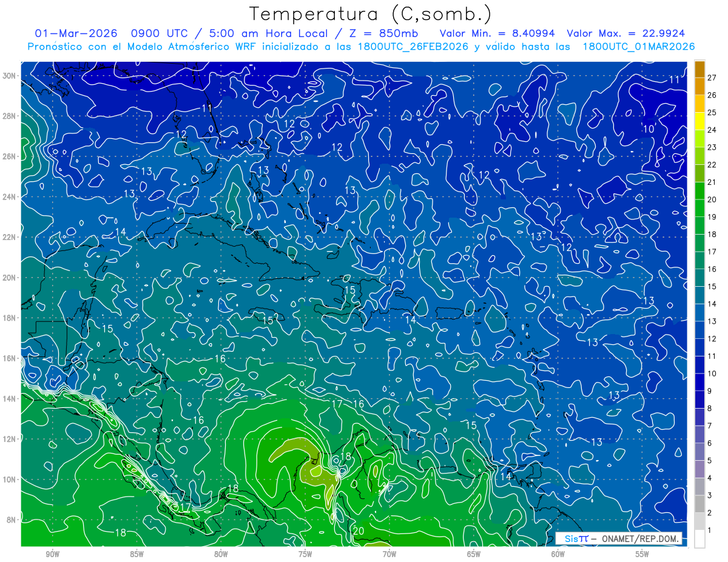Viewport: 728px width, 562px height.
Task: Click the 20 value on the color scale
Action: 712,199
